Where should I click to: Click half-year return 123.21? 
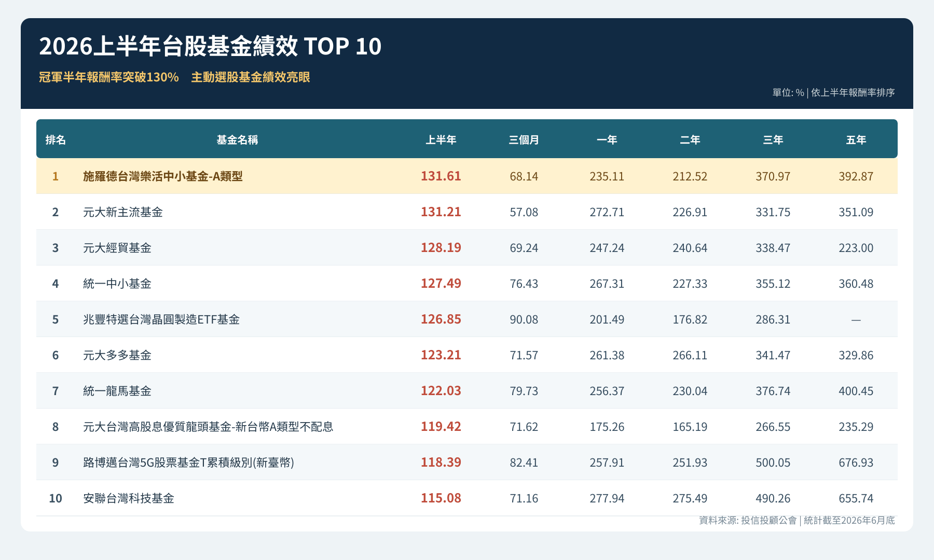point(441,355)
